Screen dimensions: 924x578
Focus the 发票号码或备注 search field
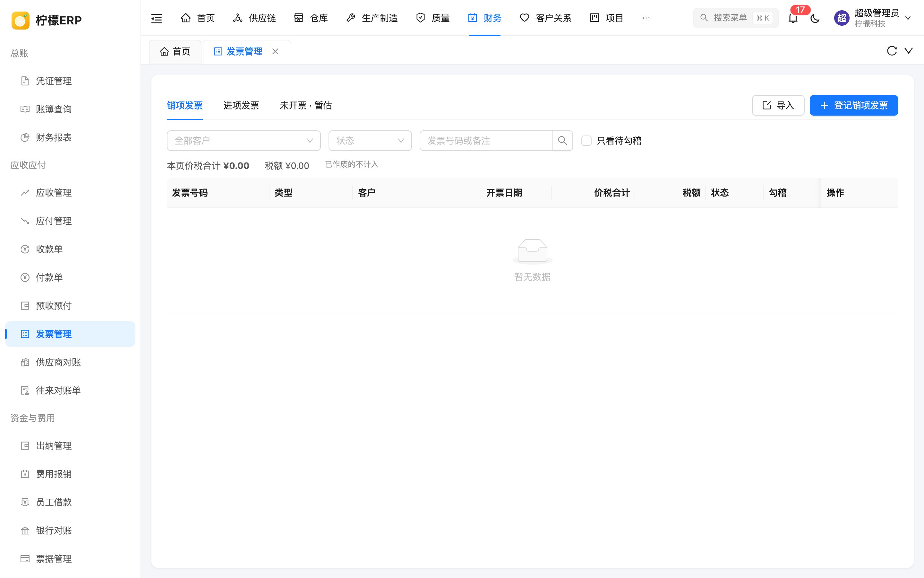click(486, 141)
